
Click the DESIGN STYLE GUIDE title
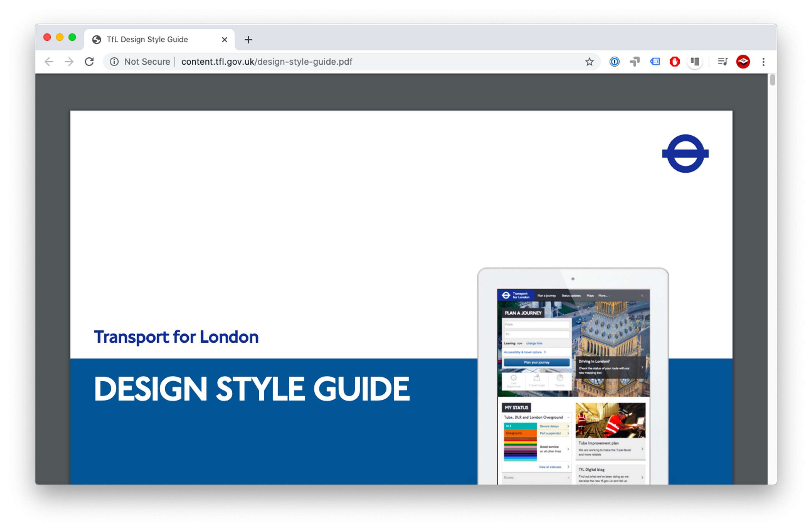(252, 388)
